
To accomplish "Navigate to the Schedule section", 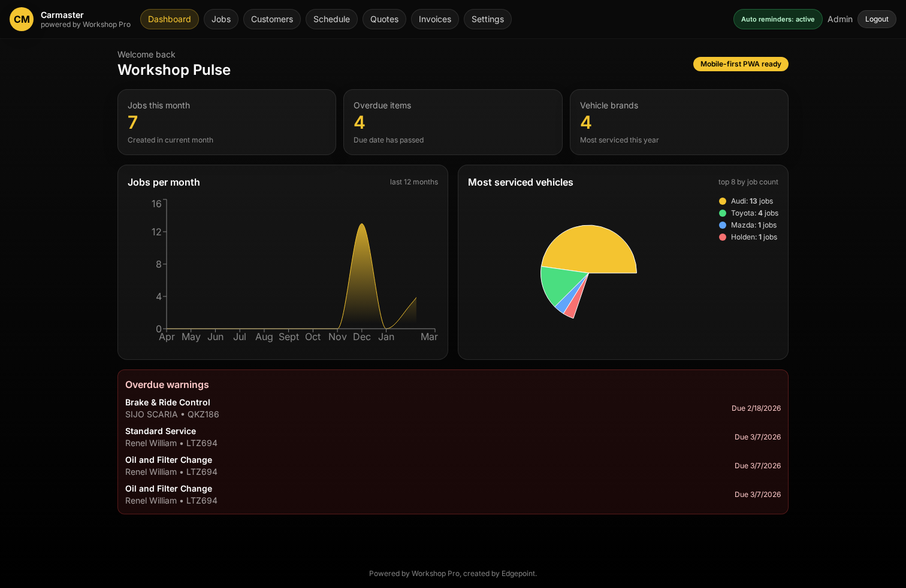I will coord(331,19).
